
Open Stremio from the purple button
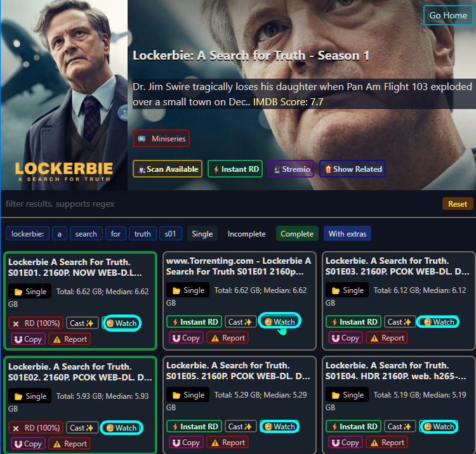291,169
